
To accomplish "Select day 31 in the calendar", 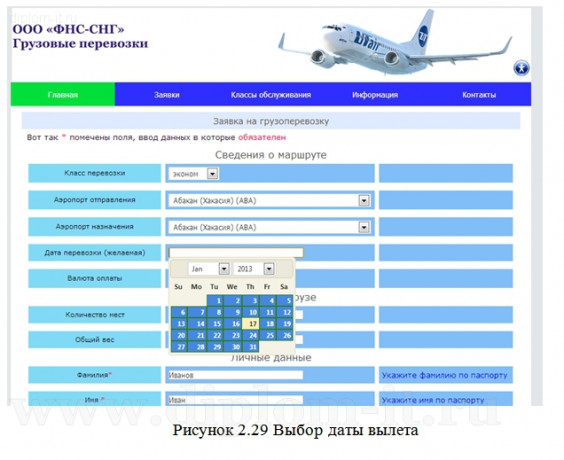I will click(x=250, y=347).
